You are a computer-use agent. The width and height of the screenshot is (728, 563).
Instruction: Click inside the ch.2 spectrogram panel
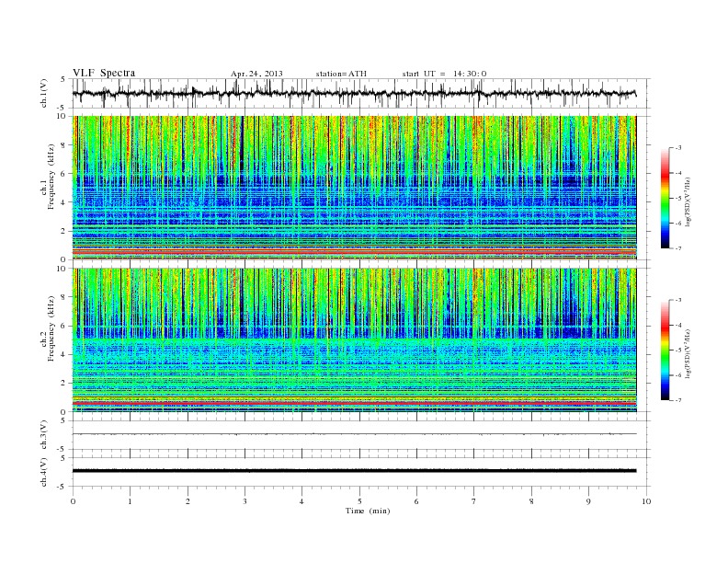click(x=354, y=339)
